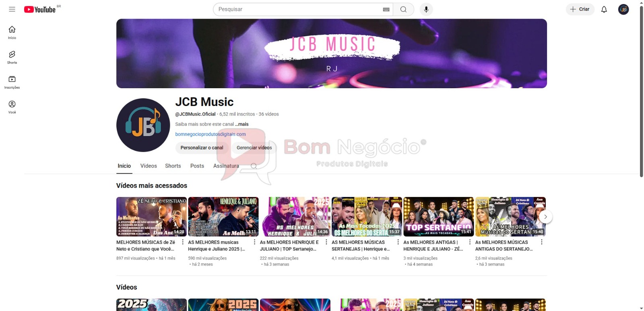Open options for ANTIGAS DO SERTANEJO video
Viewport: 644px width, 311px height.
coord(542,242)
